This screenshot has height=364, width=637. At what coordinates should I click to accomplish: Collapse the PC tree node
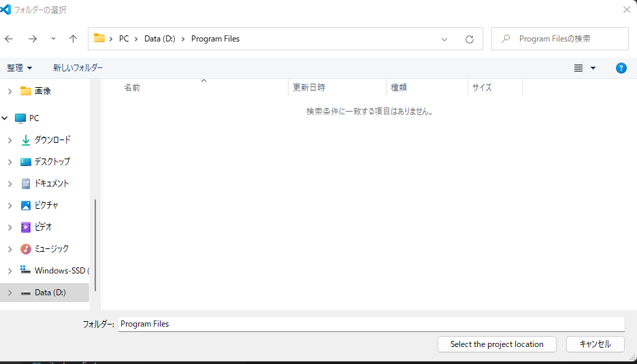coord(5,118)
